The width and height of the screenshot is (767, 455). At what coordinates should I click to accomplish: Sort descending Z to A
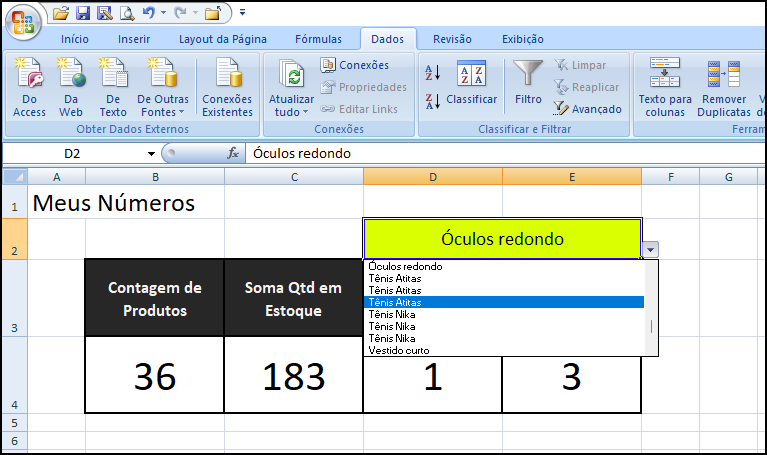432,101
